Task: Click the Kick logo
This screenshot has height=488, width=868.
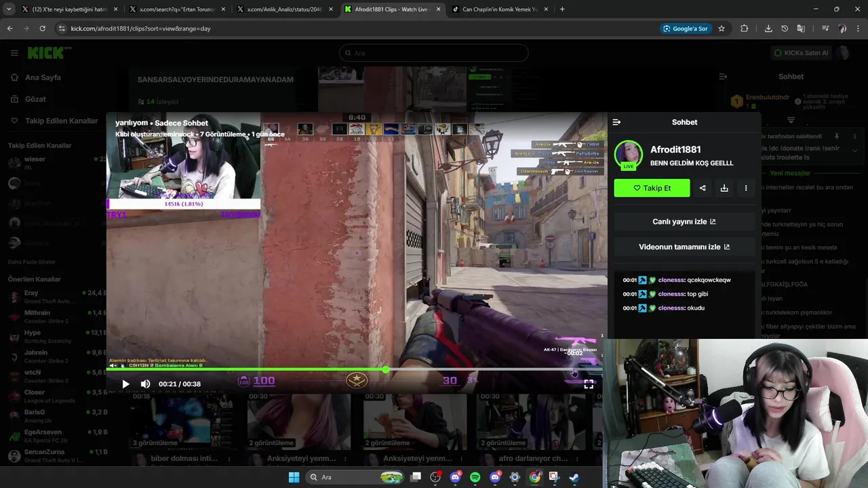Action: pos(49,53)
